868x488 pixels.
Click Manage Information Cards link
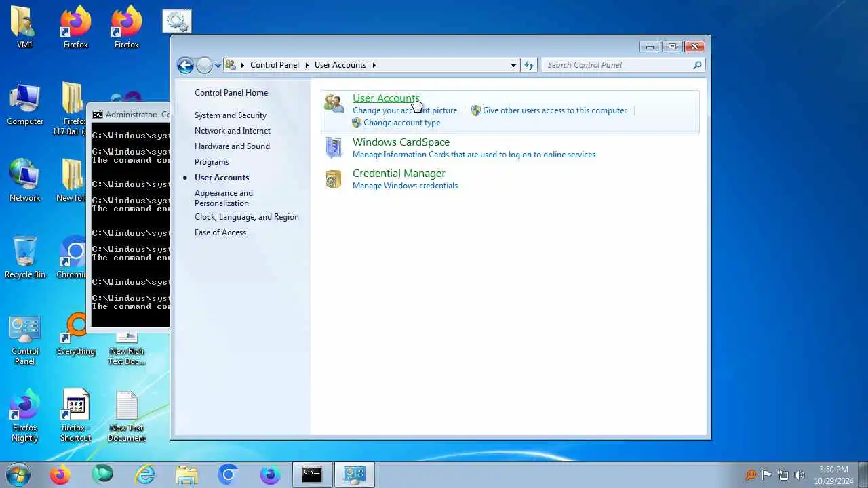474,155
